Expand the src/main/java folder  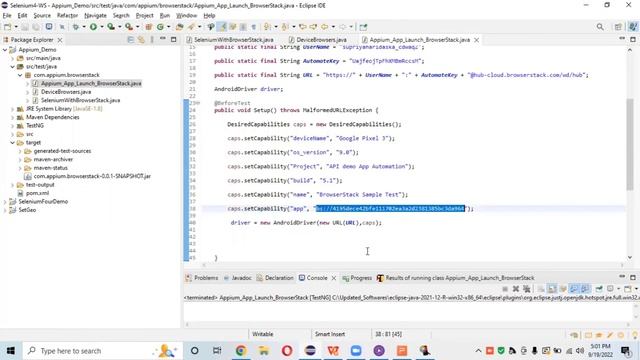point(12,58)
